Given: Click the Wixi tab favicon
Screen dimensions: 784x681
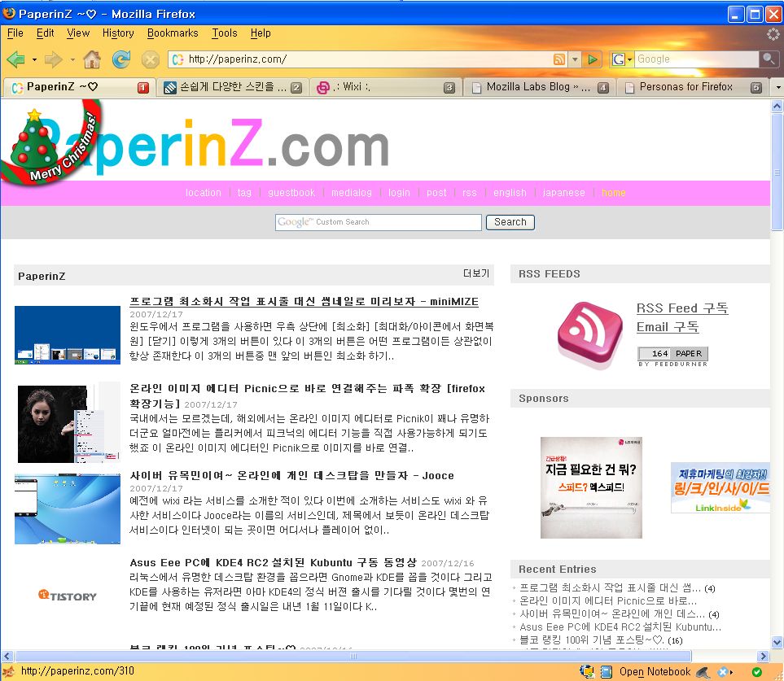Looking at the screenshot, I should tap(323, 87).
